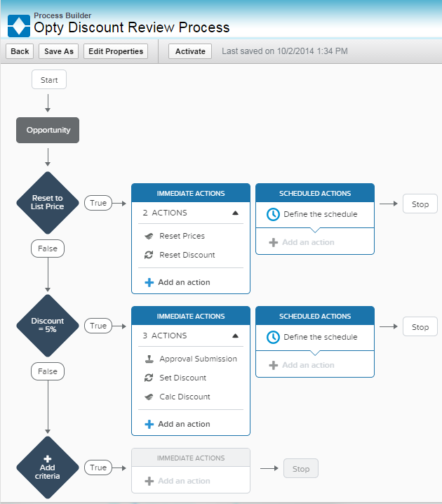Click the Stop node for Discount = 5% row
The height and width of the screenshot is (504, 442).
click(420, 326)
